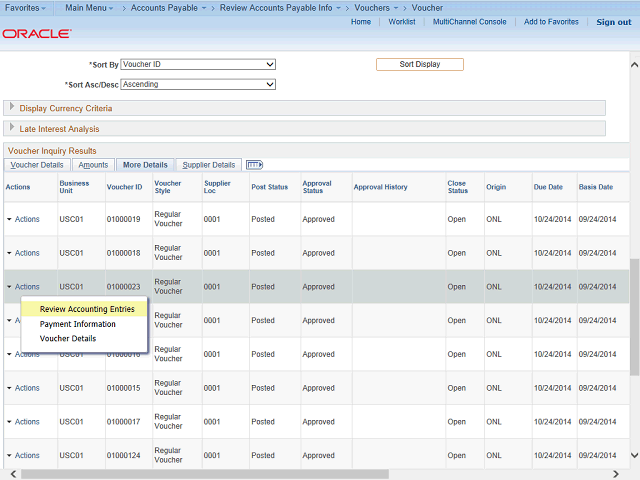Image resolution: width=640 pixels, height=480 pixels.
Task: Choose Voucher Details in the Actions popup
Action: click(x=68, y=339)
